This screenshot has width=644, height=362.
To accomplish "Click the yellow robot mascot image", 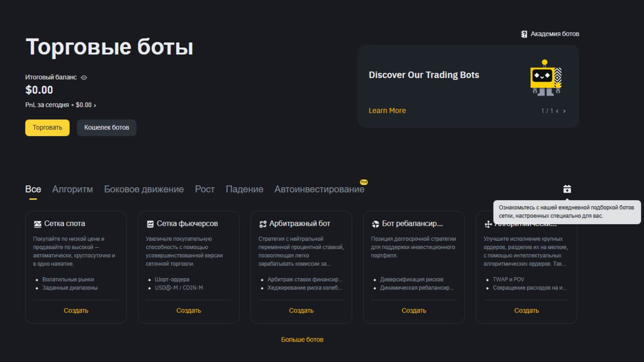I will click(x=545, y=78).
